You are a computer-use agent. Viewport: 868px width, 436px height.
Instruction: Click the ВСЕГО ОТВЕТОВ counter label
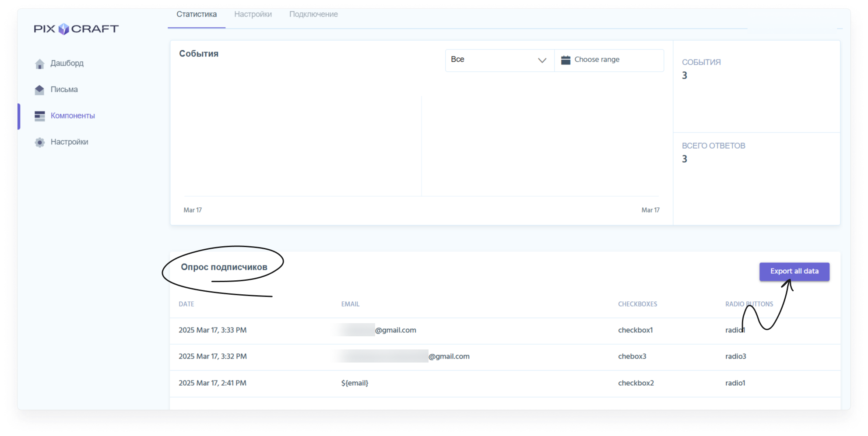click(713, 146)
